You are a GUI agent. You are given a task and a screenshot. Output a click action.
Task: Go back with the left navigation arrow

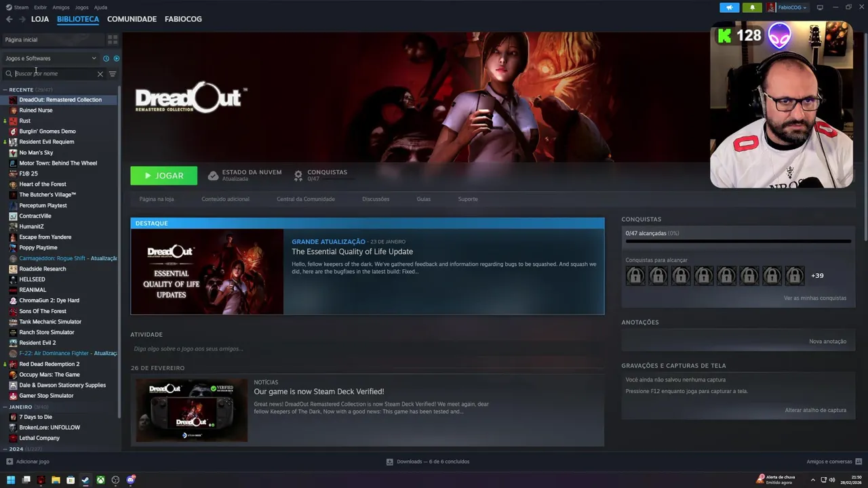[9, 19]
